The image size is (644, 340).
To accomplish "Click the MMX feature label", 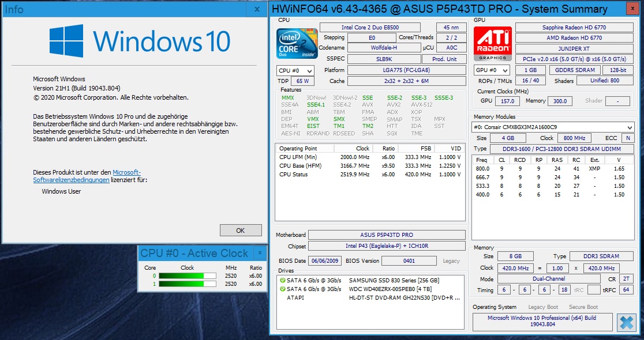I will pos(288,98).
